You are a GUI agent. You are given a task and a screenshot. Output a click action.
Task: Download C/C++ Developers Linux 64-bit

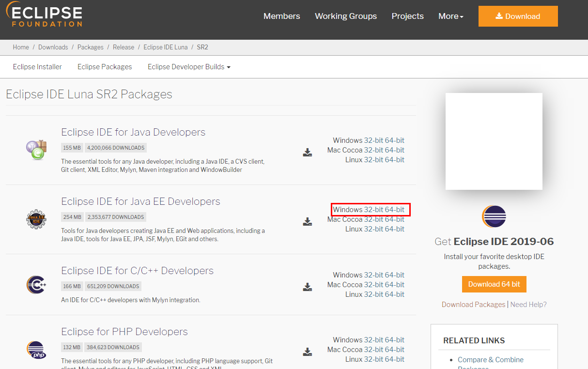pyautogui.click(x=395, y=294)
